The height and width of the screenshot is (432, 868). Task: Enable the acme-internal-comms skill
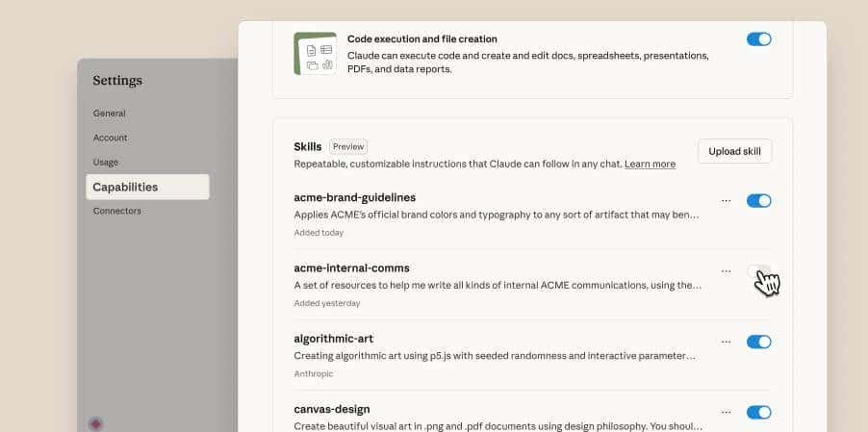758,271
